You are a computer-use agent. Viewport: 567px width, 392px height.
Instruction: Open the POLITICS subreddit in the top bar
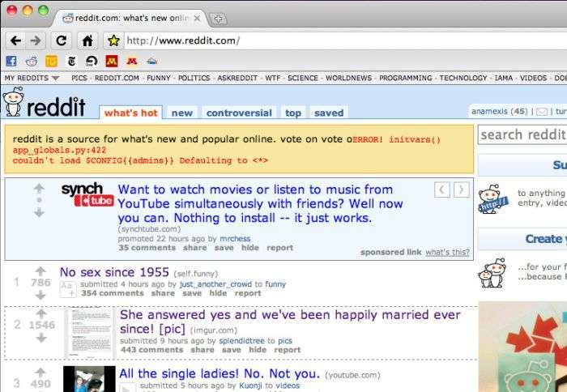pyautogui.click(x=194, y=78)
